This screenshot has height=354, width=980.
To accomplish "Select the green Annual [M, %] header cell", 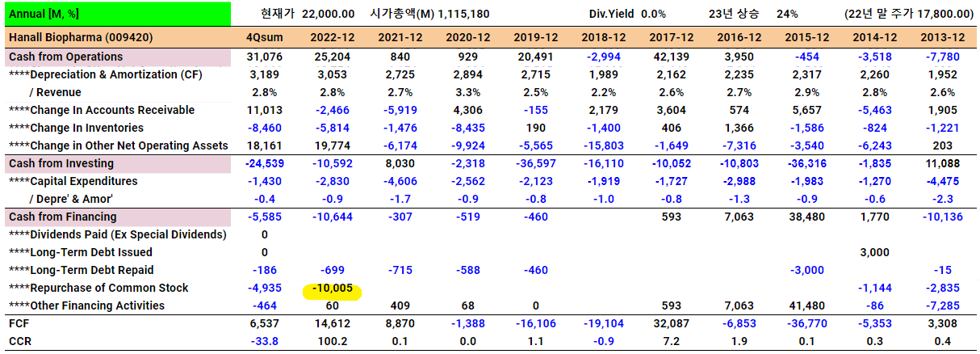I will [x=117, y=14].
